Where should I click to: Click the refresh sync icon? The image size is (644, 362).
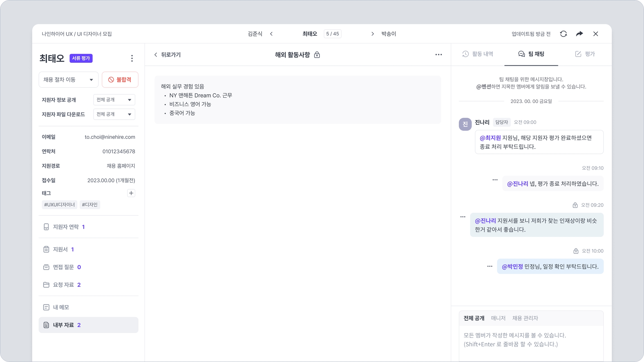(563, 34)
